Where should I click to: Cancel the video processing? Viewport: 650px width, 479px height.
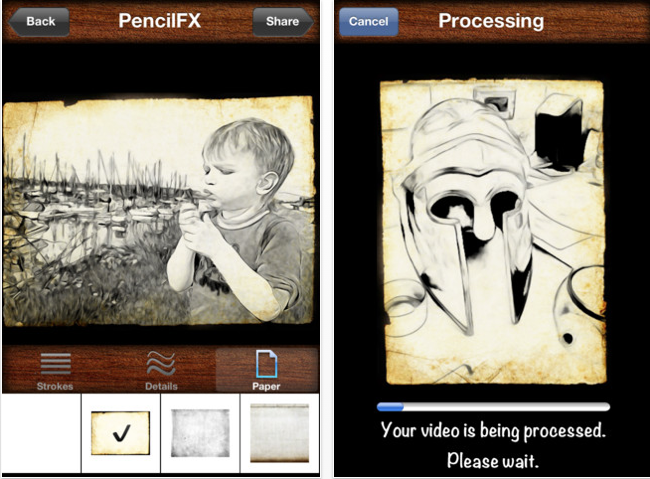coord(369,22)
